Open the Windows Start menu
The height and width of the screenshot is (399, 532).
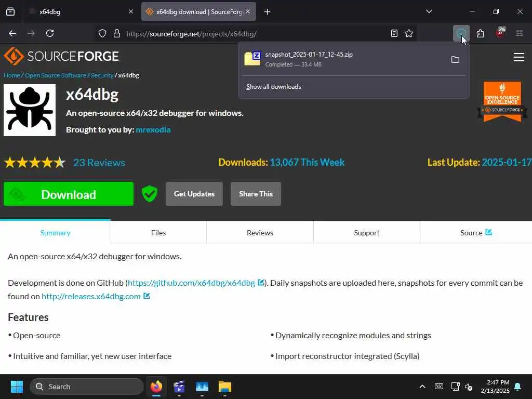click(17, 387)
